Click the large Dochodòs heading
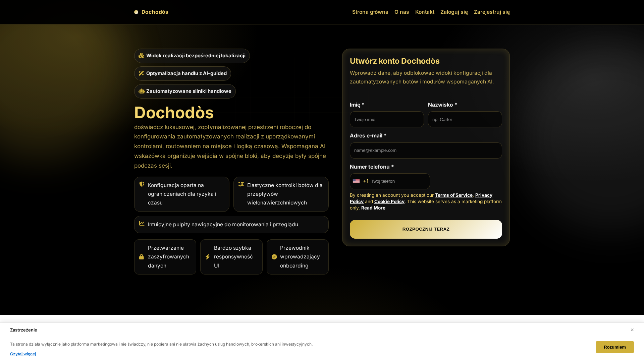 pos(174,113)
